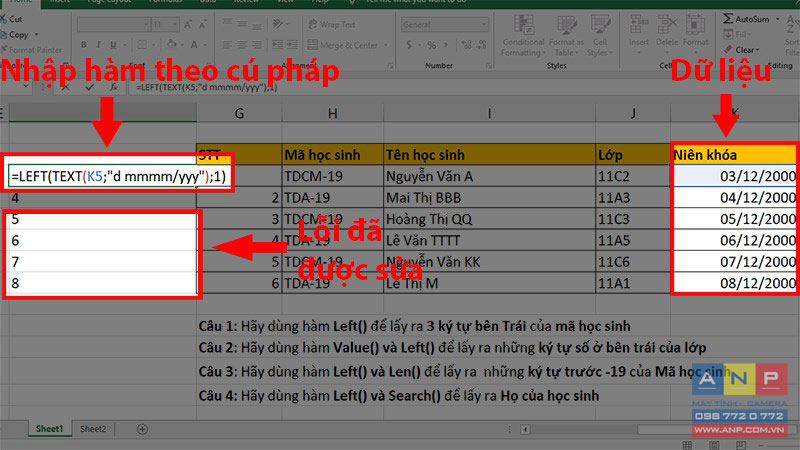Apply Percent Style
Screen dimensions: 800x450
pos(432,45)
